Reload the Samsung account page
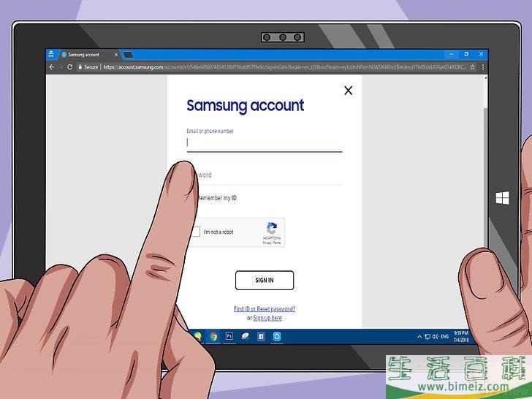532x399 pixels. pyautogui.click(x=70, y=67)
